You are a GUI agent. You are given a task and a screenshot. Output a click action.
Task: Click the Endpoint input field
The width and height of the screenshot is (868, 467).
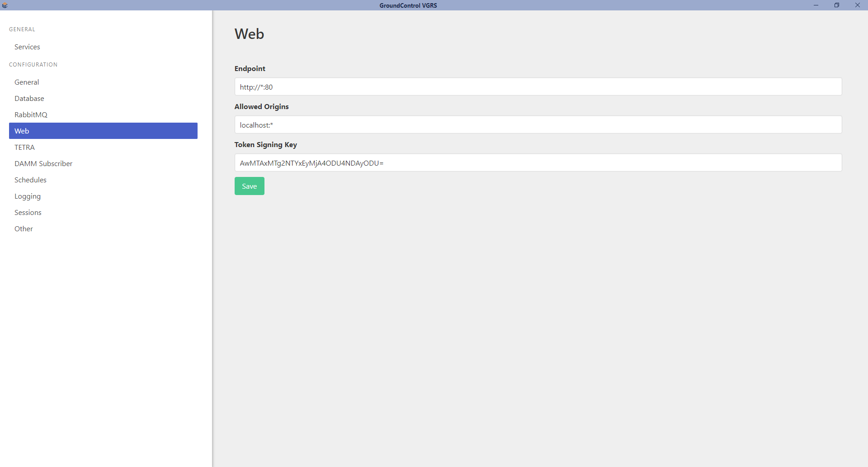click(538, 87)
